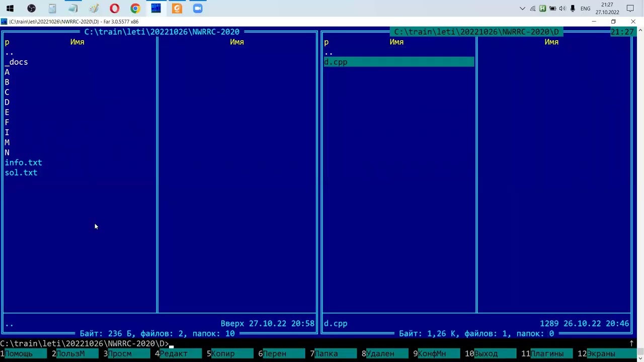Check battery status in system tray

(x=552, y=9)
